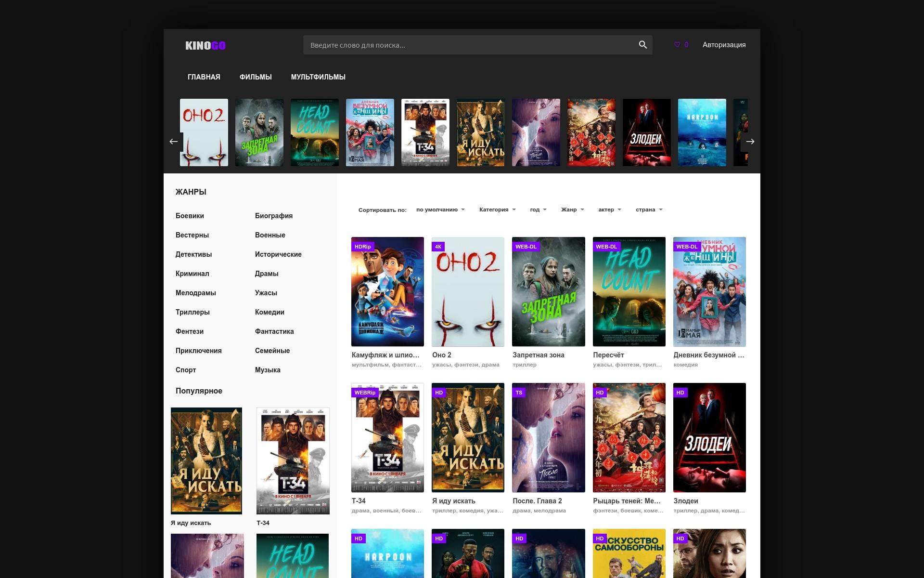This screenshot has height=578, width=924.
Task: Click the 4K badge on Оно 2 poster
Action: click(438, 247)
